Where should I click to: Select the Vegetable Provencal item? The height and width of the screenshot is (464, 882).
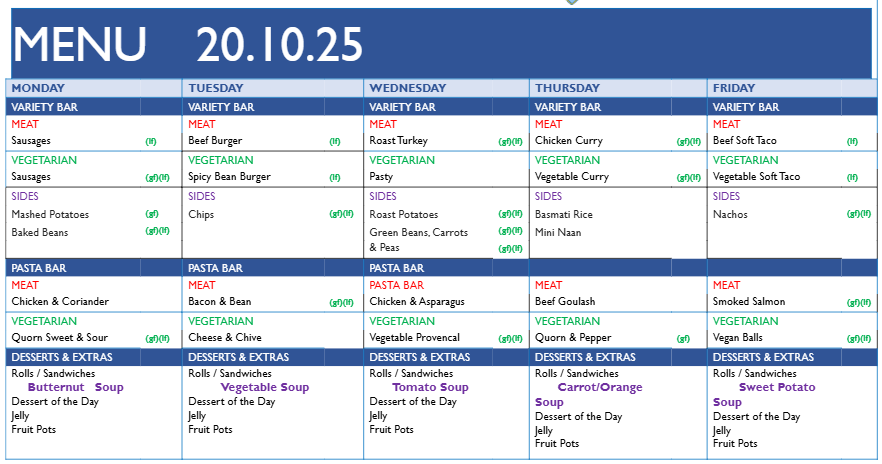[414, 338]
